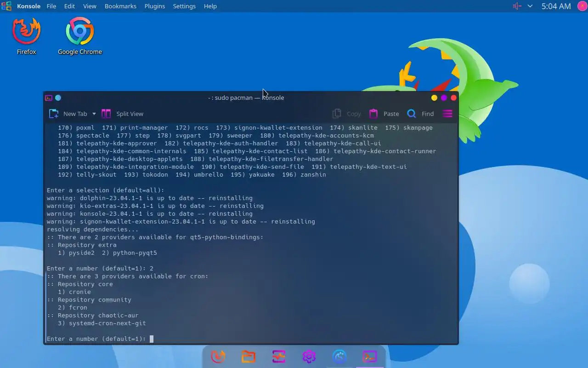The width and height of the screenshot is (588, 368).
Task: Click the konsole-23.04.1-1 warning line
Action: [x=150, y=214]
